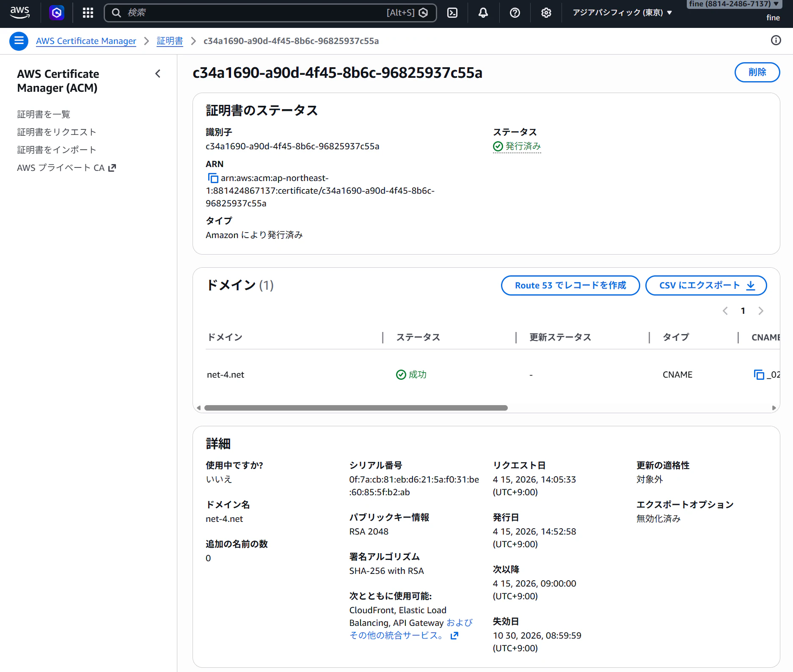The width and height of the screenshot is (793, 672).
Task: Click the 無効化済み export option value
Action: [658, 519]
